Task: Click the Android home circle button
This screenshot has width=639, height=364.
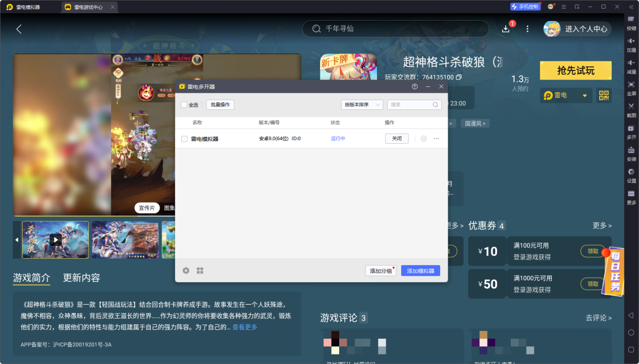Action: (x=631, y=332)
